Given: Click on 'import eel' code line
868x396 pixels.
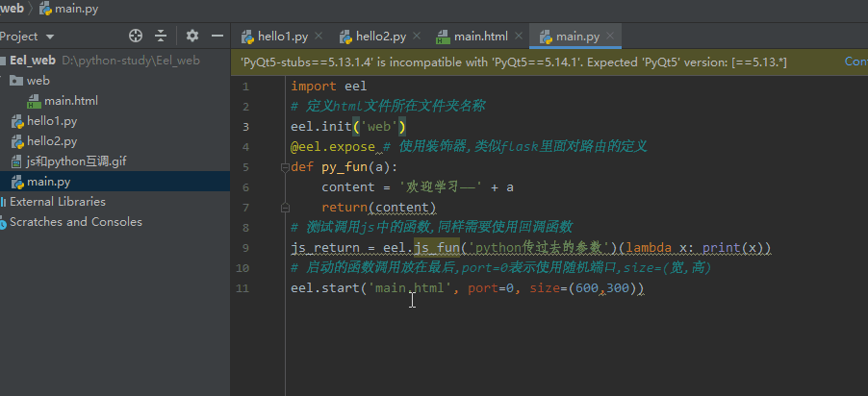Looking at the screenshot, I should [x=329, y=87].
